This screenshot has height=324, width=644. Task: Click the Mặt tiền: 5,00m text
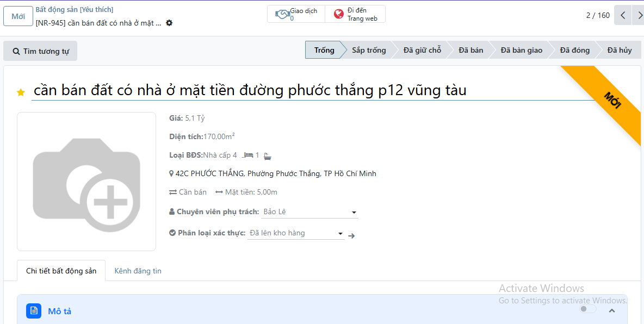(x=251, y=192)
